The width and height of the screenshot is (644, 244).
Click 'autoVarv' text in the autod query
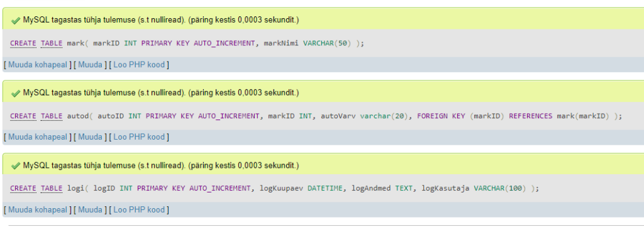pos(338,116)
